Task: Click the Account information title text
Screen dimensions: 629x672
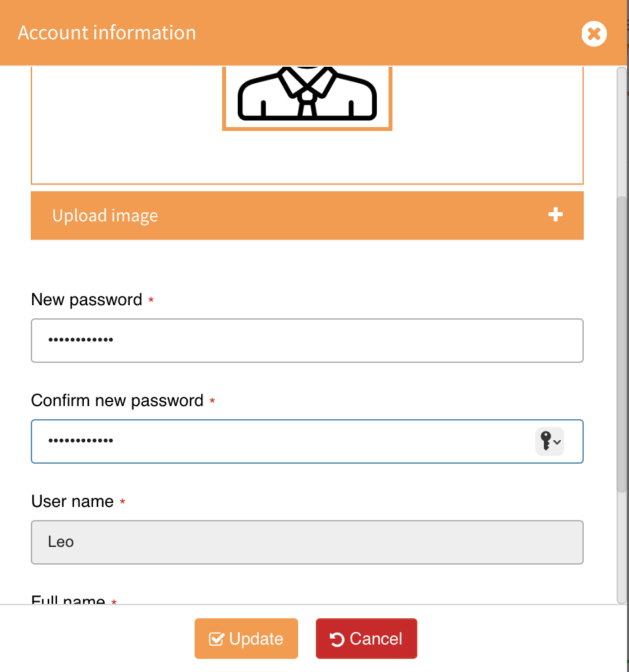Action: click(x=107, y=33)
